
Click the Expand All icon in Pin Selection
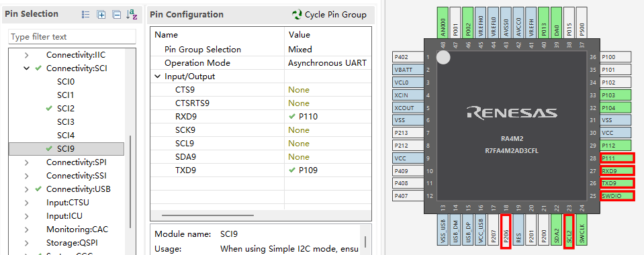[x=101, y=15]
